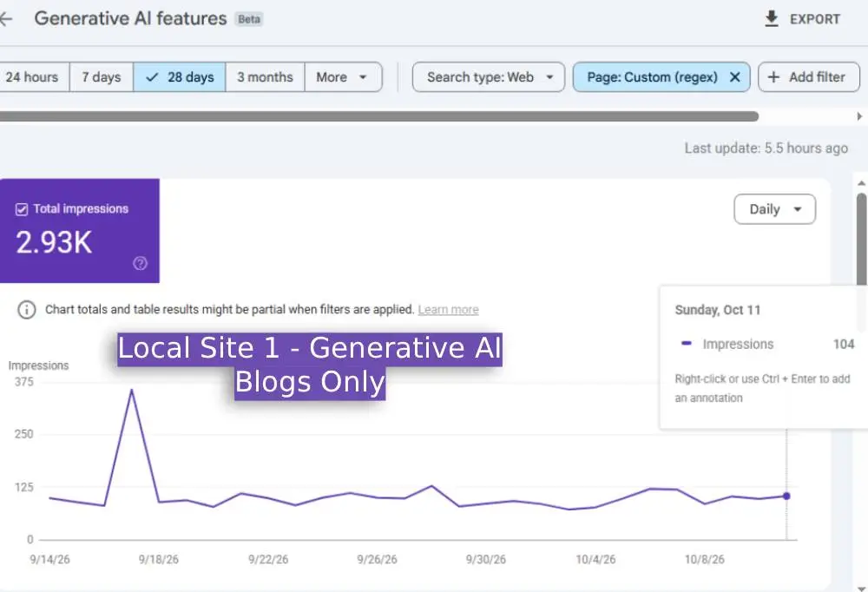Click the info icon beside chart totals notice
The image size is (868, 592).
(x=27, y=310)
